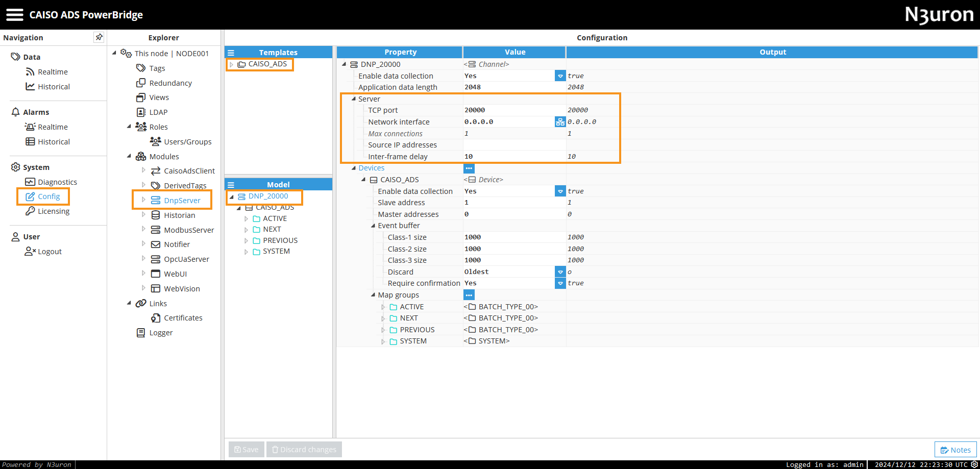
Task: Select LDAP in Explorer
Action: (152, 112)
